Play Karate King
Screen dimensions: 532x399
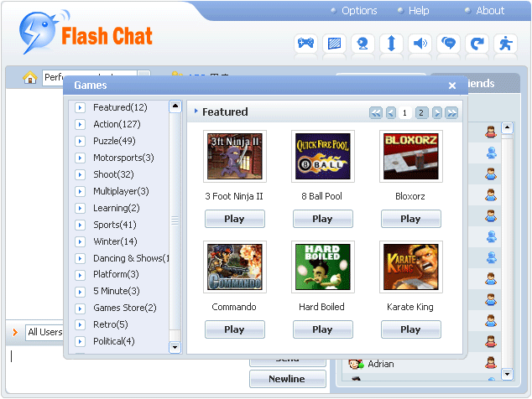[x=411, y=329]
